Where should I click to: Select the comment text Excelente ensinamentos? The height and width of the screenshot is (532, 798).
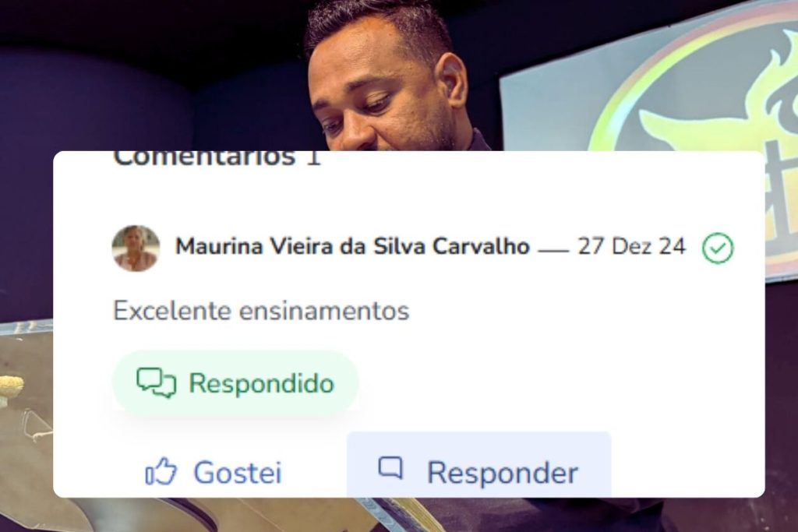(261, 310)
